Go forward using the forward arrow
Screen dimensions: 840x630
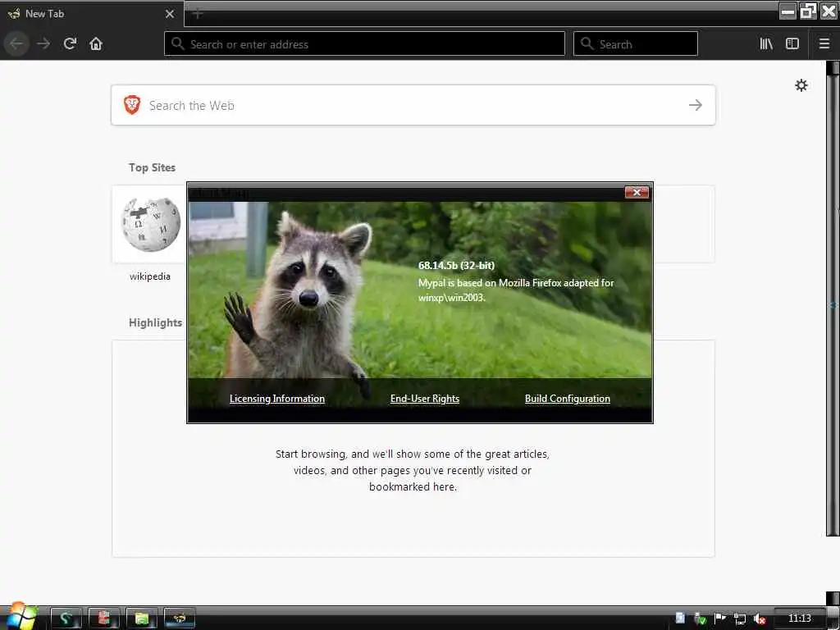pos(44,43)
